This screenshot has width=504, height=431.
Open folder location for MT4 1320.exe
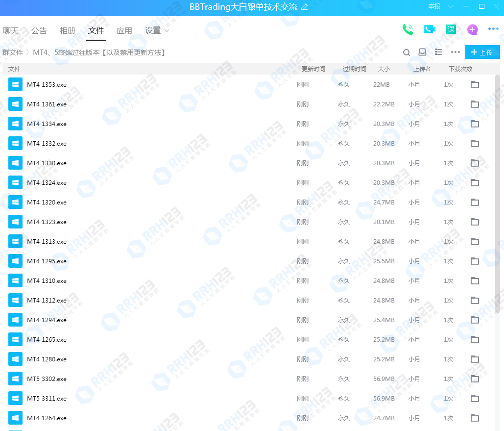[x=475, y=203]
